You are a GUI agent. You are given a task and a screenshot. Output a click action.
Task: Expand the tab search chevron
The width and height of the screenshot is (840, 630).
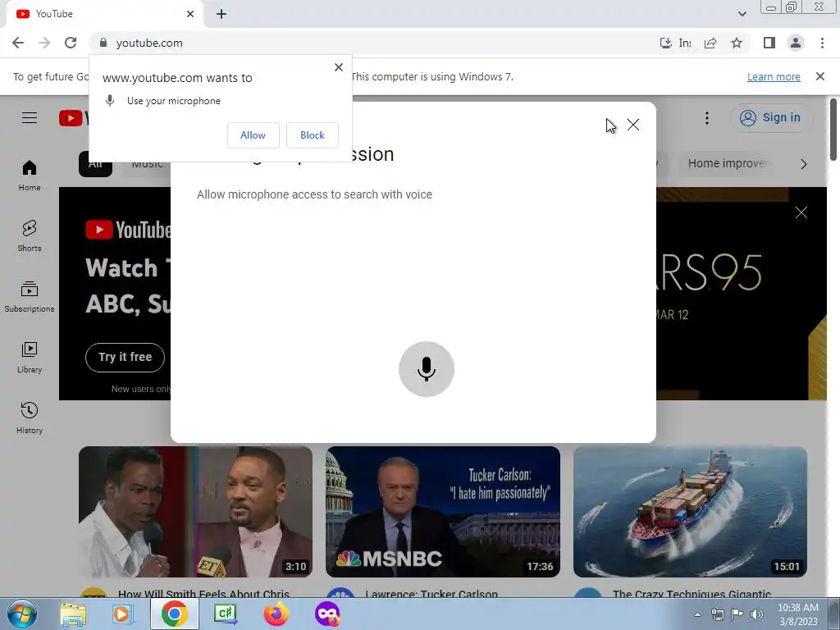742,14
